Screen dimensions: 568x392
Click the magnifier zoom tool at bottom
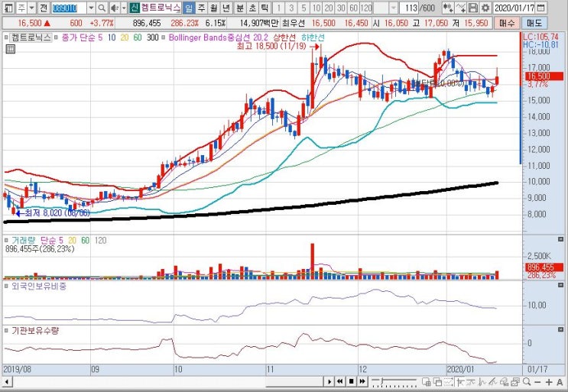[x=527, y=381]
